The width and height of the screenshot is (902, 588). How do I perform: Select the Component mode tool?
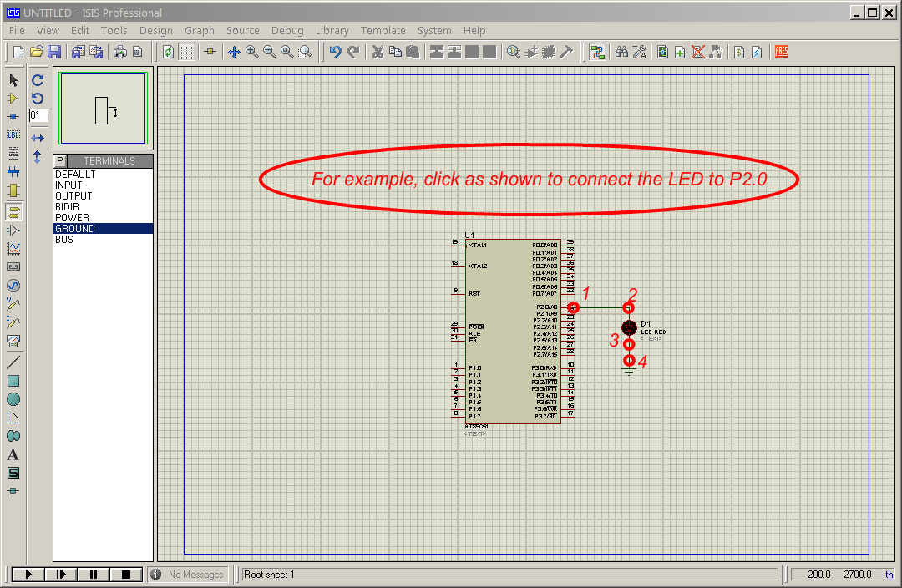click(x=13, y=98)
